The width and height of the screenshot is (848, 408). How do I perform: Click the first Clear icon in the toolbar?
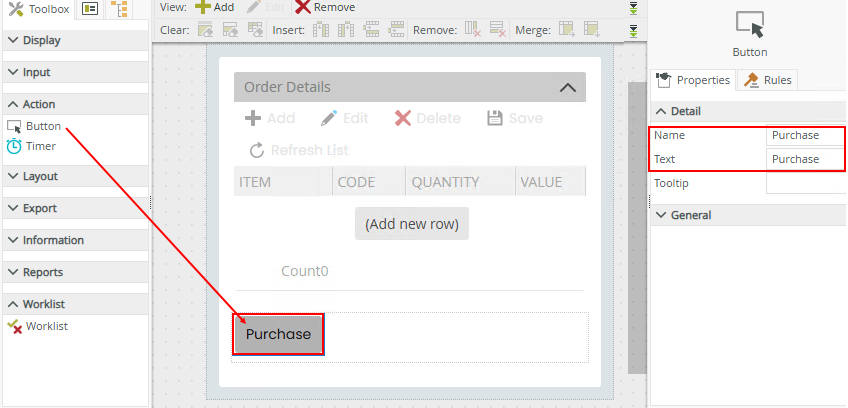tap(205, 30)
